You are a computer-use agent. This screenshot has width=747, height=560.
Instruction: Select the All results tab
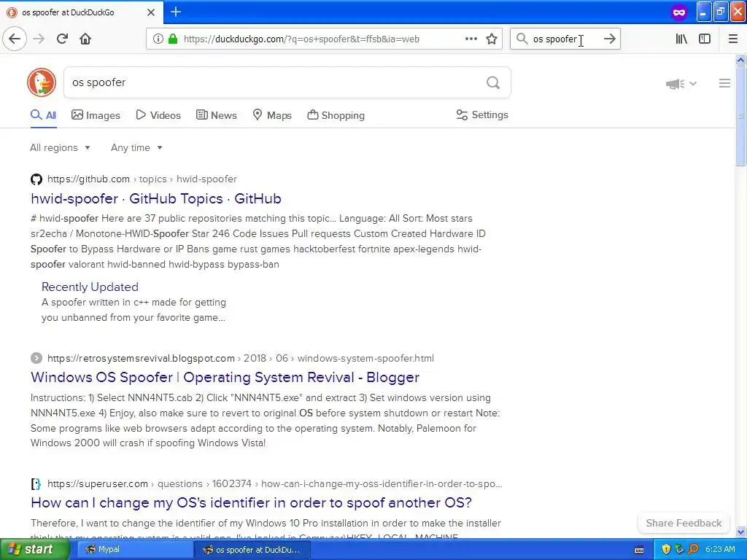click(43, 115)
